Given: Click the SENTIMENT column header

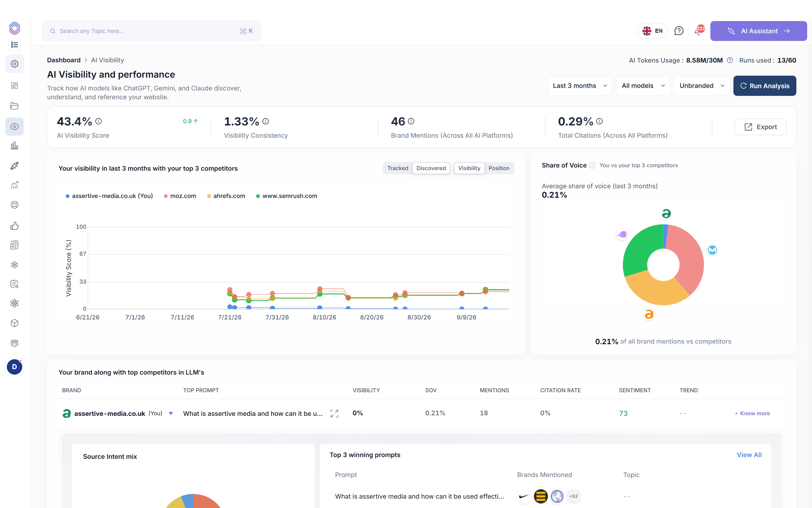Looking at the screenshot, I should tap(634, 391).
